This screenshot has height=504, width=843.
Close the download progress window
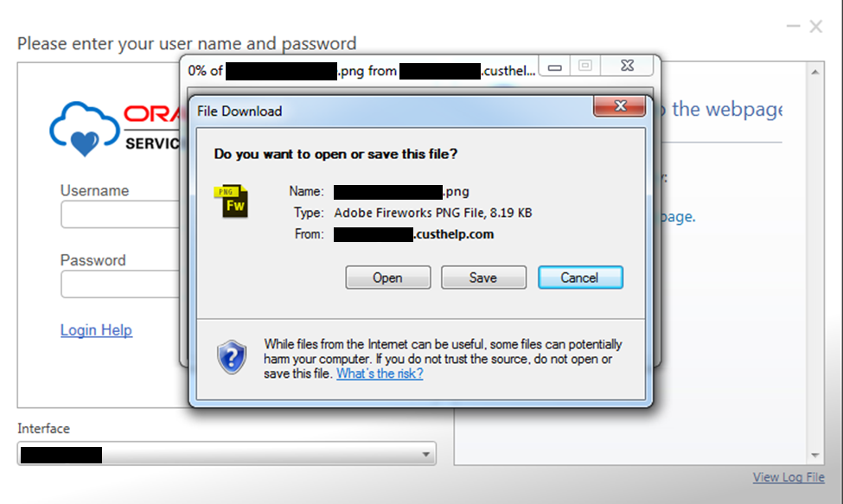627,66
